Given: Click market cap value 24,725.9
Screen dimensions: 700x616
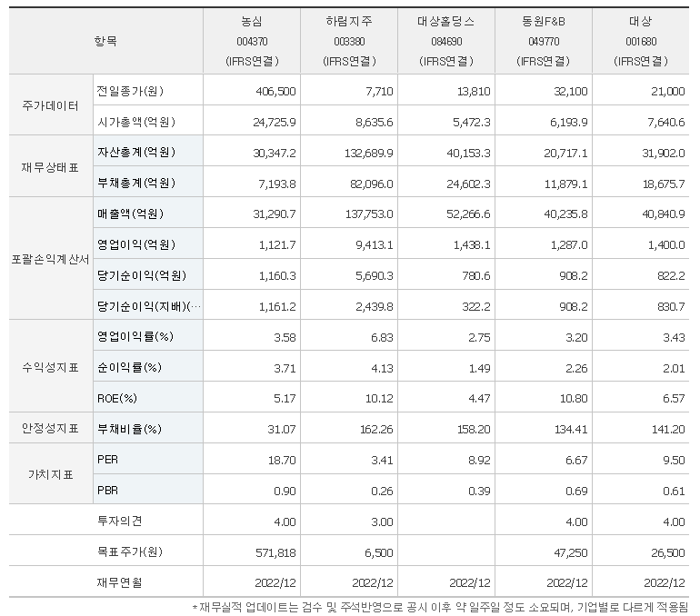Looking at the screenshot, I should (x=275, y=123).
